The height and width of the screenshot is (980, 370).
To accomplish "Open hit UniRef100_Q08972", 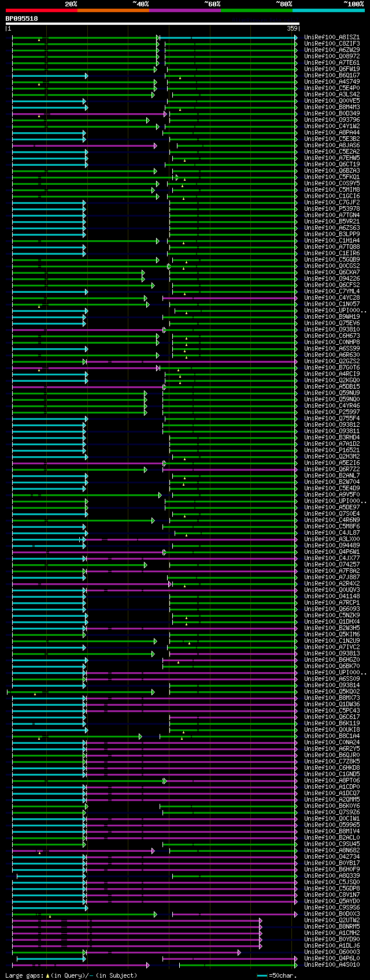I will (332, 56).
